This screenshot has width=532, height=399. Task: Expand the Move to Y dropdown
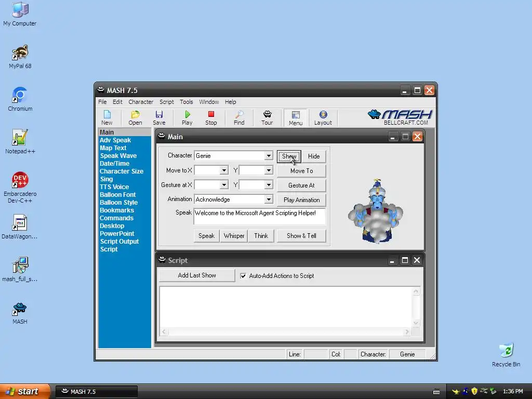point(269,170)
